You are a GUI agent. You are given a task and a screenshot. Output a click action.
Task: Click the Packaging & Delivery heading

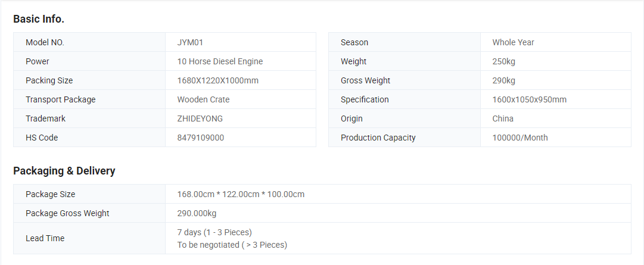[64, 171]
